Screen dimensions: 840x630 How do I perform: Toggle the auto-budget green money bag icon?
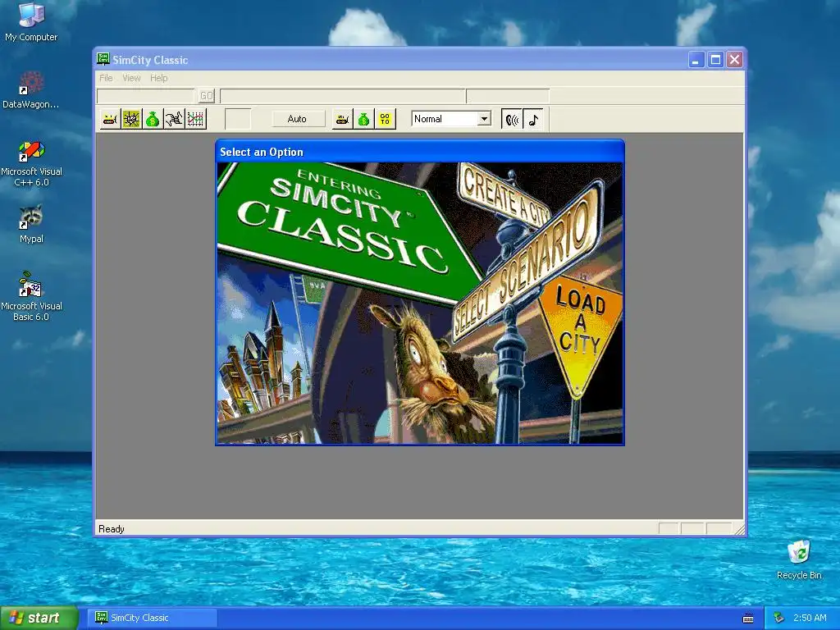point(363,119)
